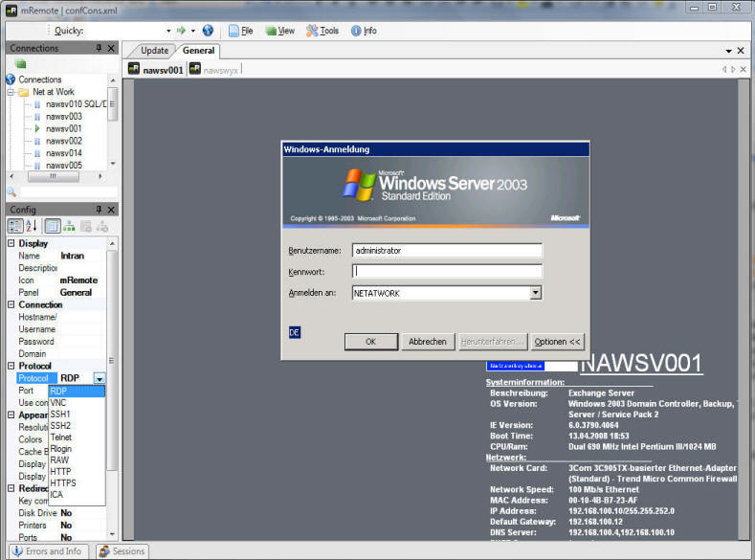Choose Telnet from protocol list

(x=77, y=437)
